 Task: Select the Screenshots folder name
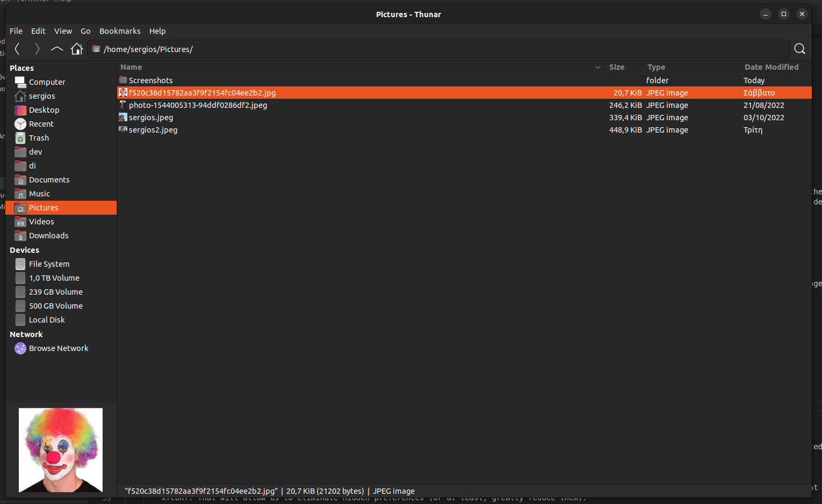pos(150,81)
